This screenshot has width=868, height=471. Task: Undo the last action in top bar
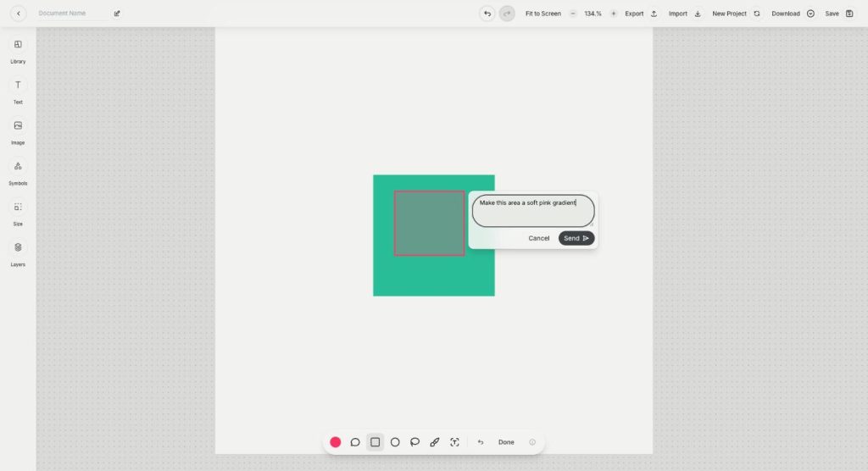pyautogui.click(x=487, y=14)
